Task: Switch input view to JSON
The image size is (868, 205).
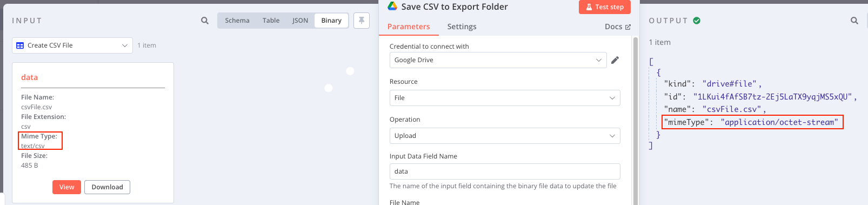Action: pos(300,21)
